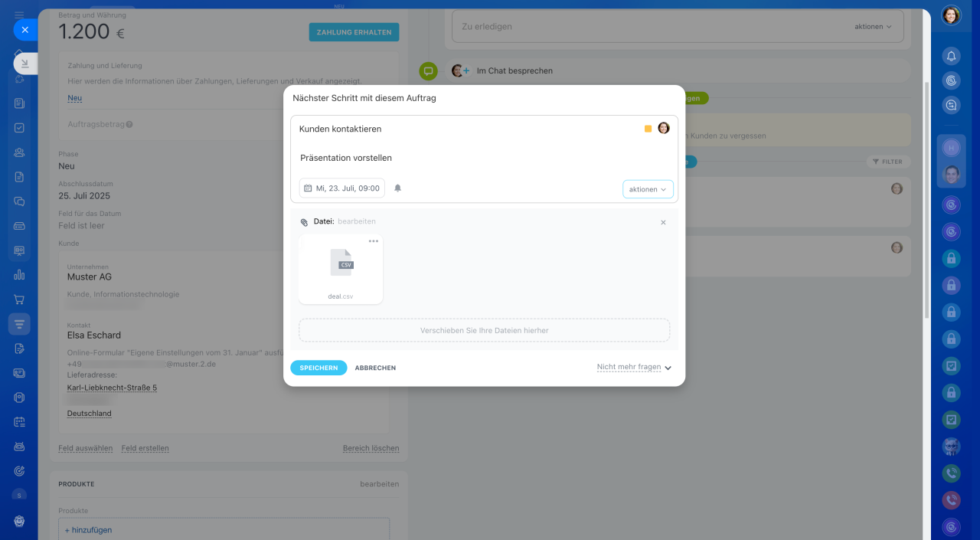Screen dimensions: 980x540
Task: Open the notifications bell in the right sidebar
Action: pos(951,56)
